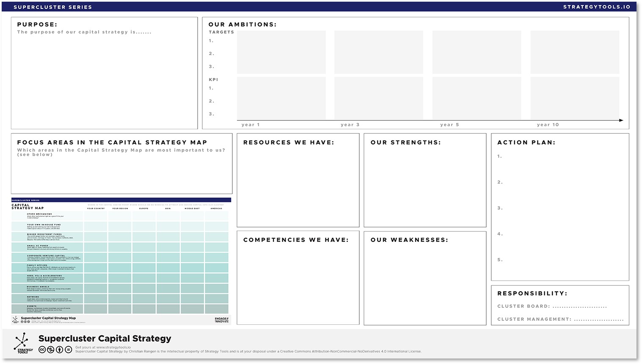The image size is (642, 364).
Task: Click the Cluster Board dotted line field
Action: coord(579,307)
